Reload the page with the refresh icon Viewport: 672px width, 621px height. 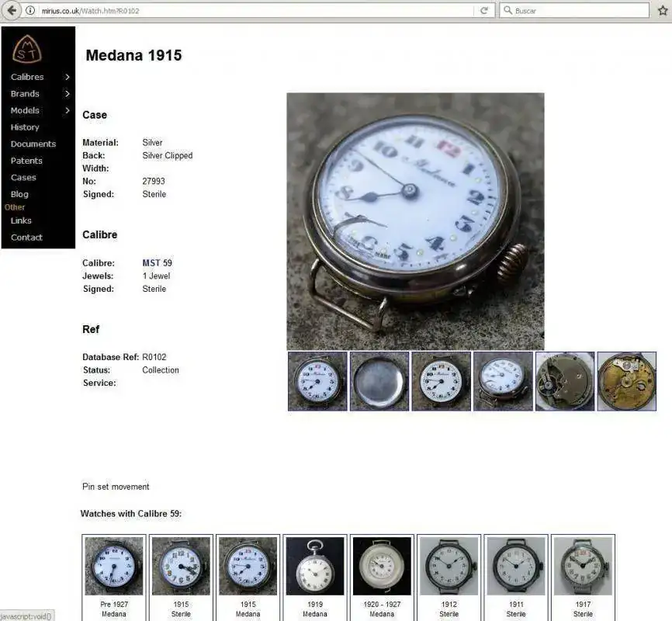point(484,11)
